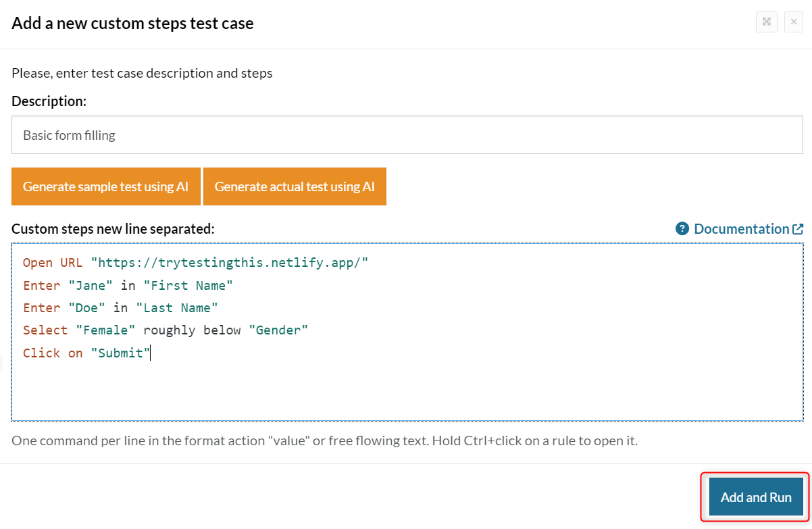Click the "Submit" text in the last step

click(120, 353)
